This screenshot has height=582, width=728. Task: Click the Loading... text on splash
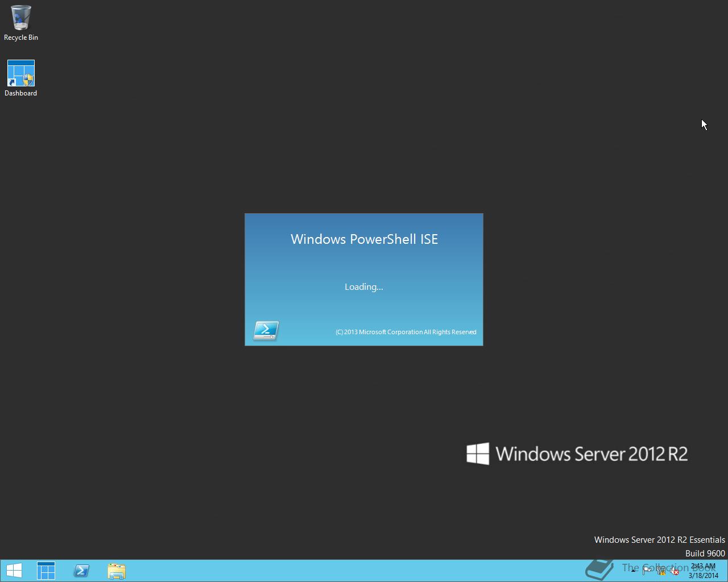point(364,287)
